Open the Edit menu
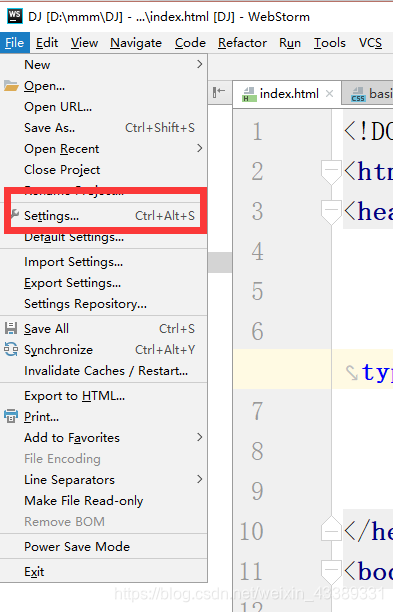The image size is (393, 612). pos(47,43)
